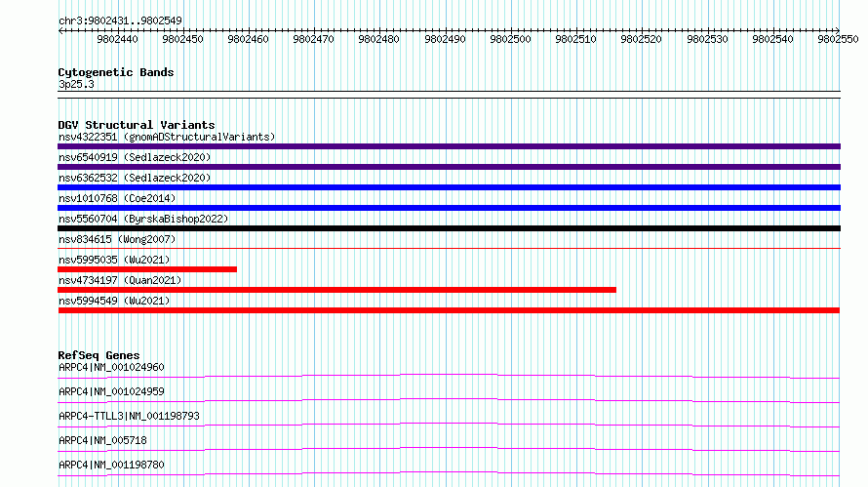The image size is (868, 487).
Task: Click the full-width red bar for nsv5994549
Action: (449, 310)
